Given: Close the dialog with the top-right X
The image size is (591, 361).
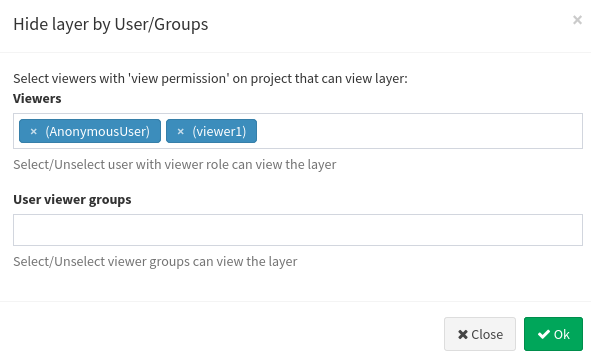Looking at the screenshot, I should click(x=577, y=20).
